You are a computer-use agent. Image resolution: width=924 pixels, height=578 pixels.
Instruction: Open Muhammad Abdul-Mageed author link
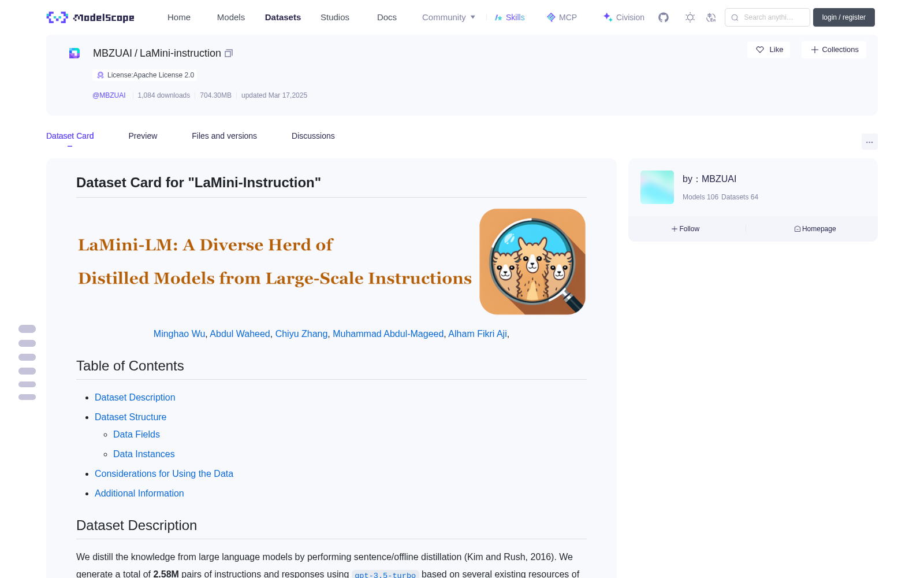[388, 334]
